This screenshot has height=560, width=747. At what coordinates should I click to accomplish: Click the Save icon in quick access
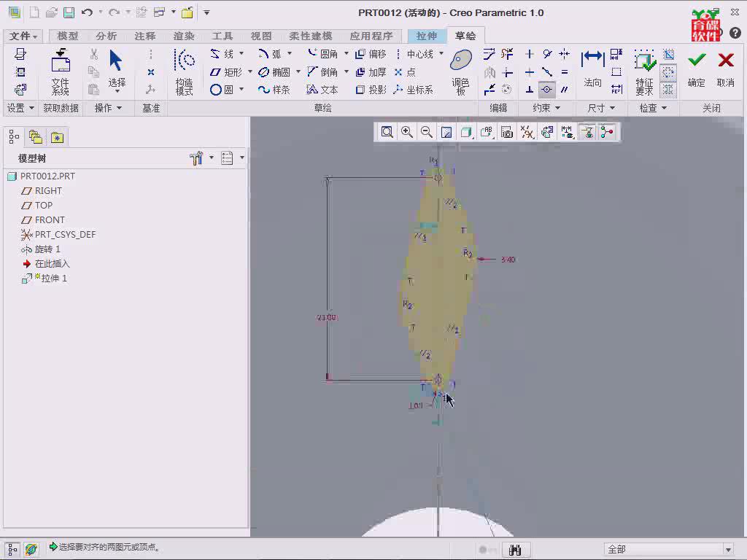tap(69, 12)
